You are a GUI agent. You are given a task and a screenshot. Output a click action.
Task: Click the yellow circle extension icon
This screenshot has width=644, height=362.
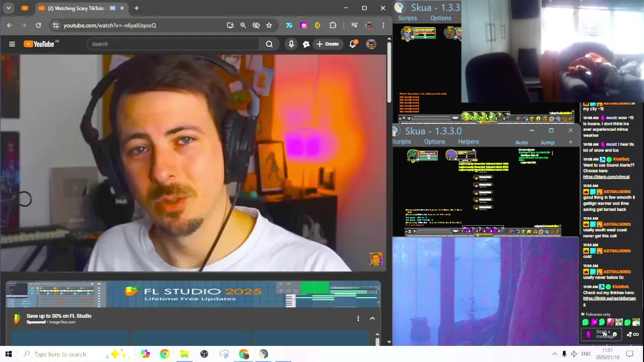(x=317, y=25)
